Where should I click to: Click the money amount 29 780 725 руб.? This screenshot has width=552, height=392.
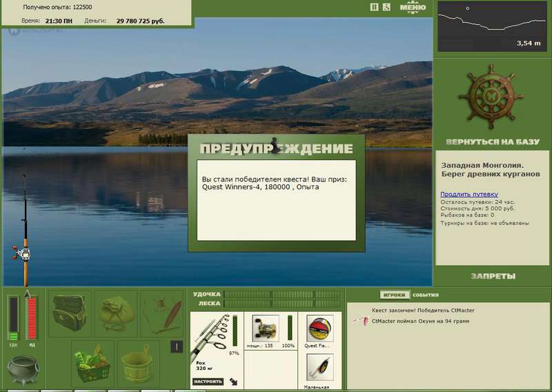(141, 21)
